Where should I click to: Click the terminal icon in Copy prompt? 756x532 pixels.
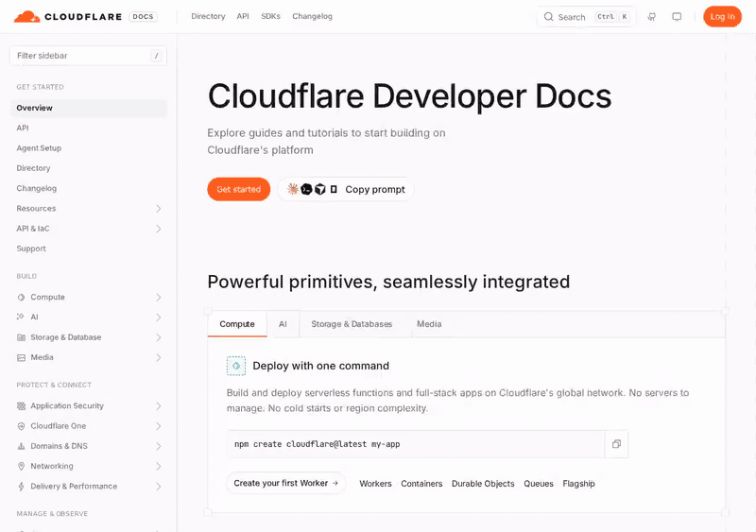306,189
